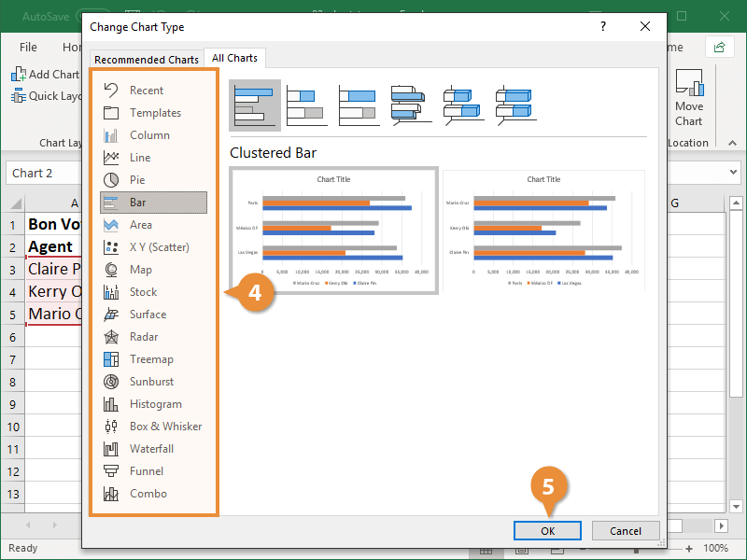Select the Stacked Bar subtype icon
Screen dimensions: 747x560
pos(307,105)
